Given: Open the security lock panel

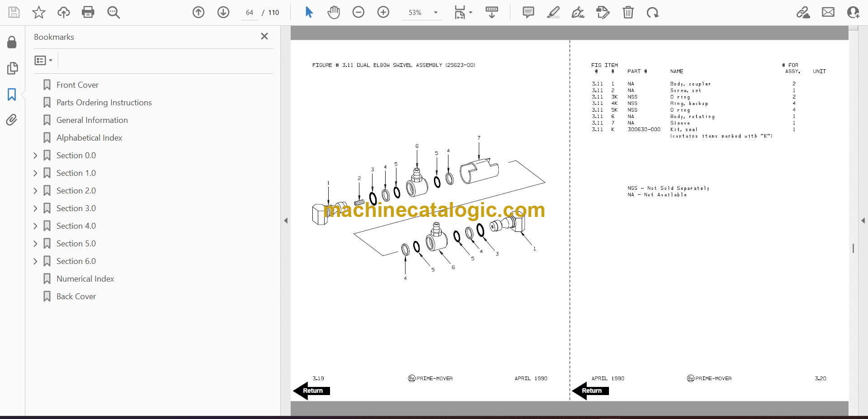Looking at the screenshot, I should click(x=12, y=42).
